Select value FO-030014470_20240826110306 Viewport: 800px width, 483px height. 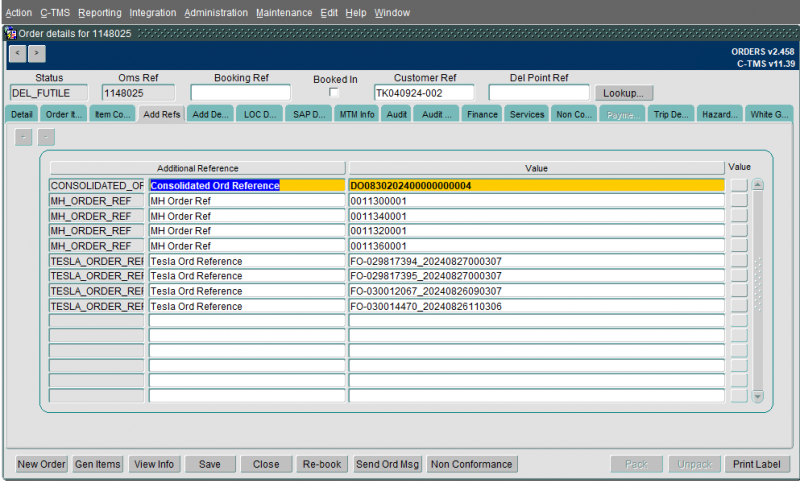536,306
